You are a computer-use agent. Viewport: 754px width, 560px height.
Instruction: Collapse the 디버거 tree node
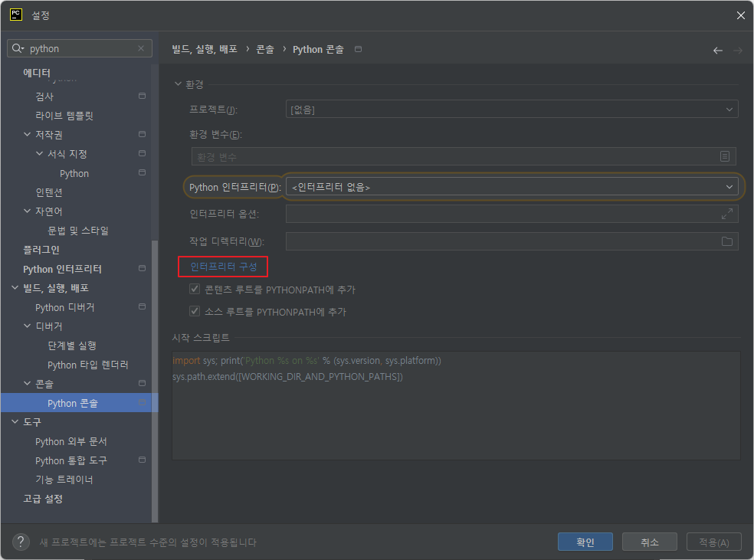[x=28, y=326]
